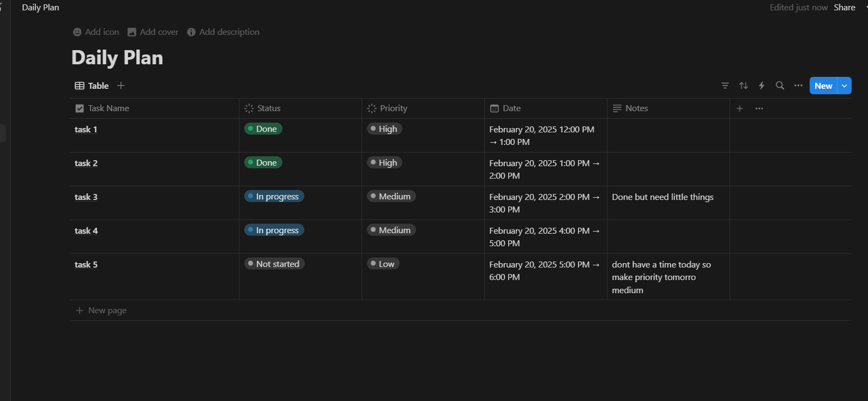Open the In progress status for task 3

click(274, 197)
